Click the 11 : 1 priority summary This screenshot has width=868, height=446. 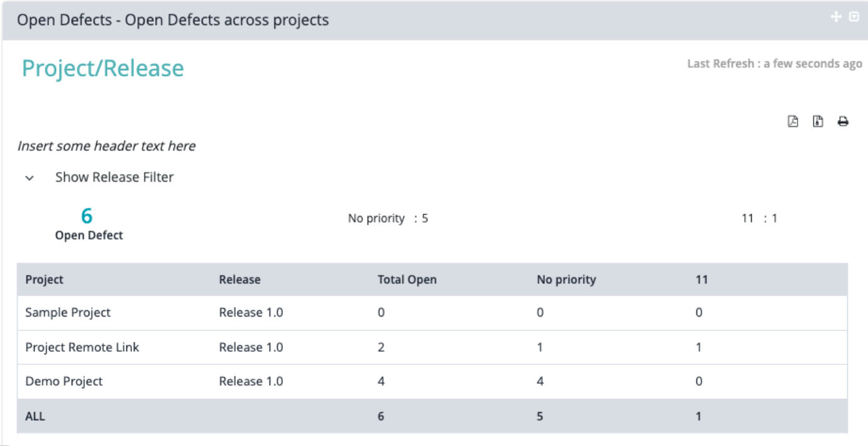[759, 219]
